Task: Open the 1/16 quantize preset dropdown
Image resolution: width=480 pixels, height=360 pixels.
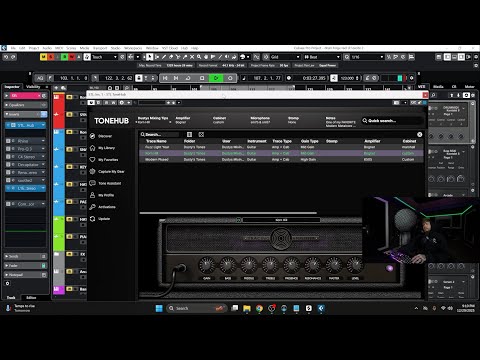Action: point(367,57)
